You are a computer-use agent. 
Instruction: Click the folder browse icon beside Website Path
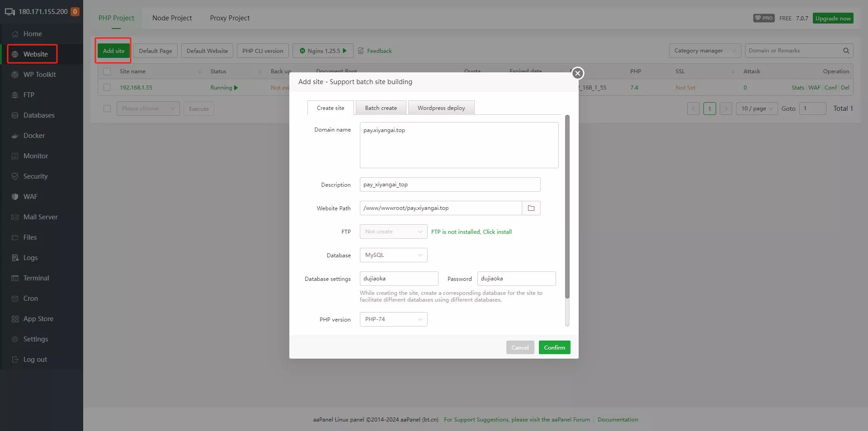pyautogui.click(x=531, y=208)
